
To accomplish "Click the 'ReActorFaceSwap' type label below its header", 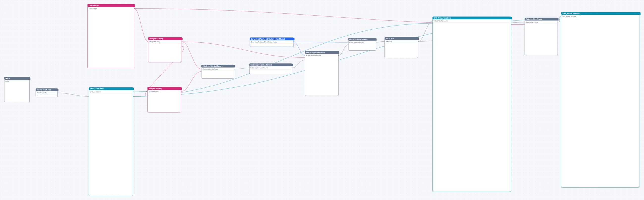I will click(532, 22).
